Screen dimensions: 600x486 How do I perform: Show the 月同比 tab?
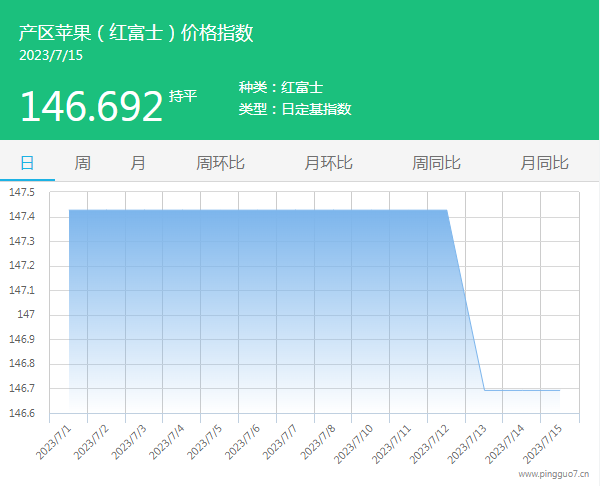coord(544,163)
